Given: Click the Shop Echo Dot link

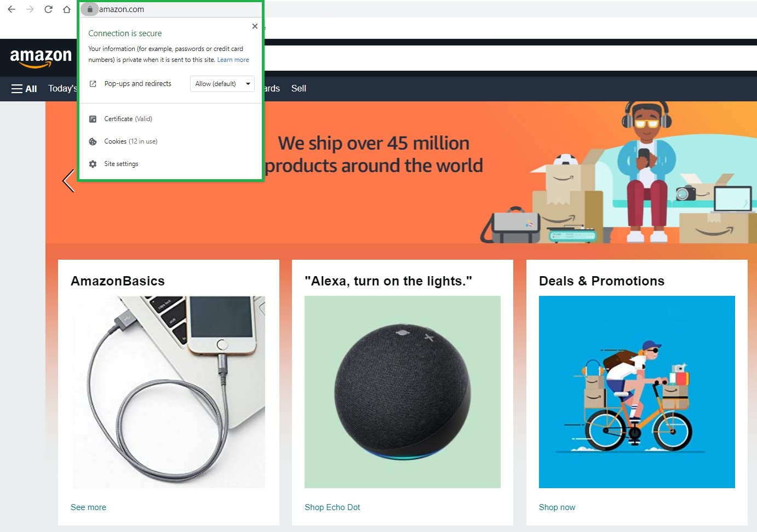Looking at the screenshot, I should [332, 507].
